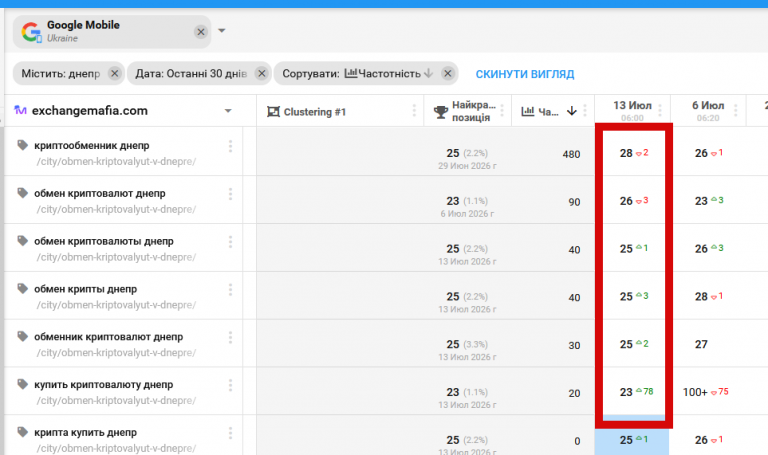Click tag icon for 'обмен криптовалют днепр'
768x455 pixels.
click(x=22, y=193)
